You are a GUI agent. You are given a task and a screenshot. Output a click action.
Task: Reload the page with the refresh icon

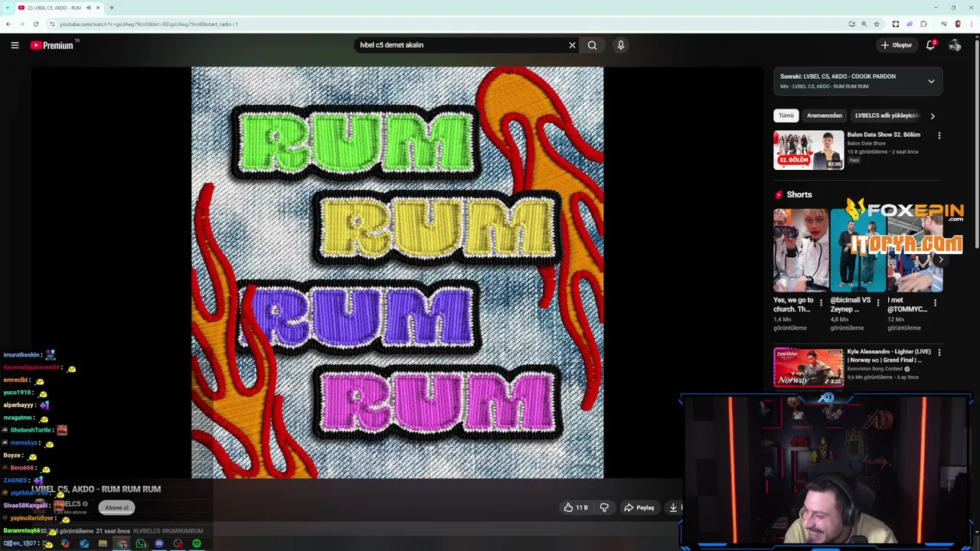36,24
